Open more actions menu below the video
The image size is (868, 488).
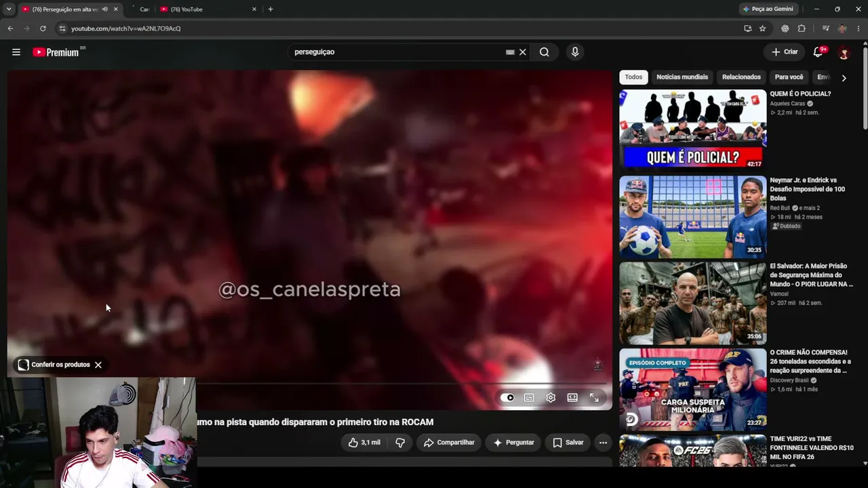[603, 443]
